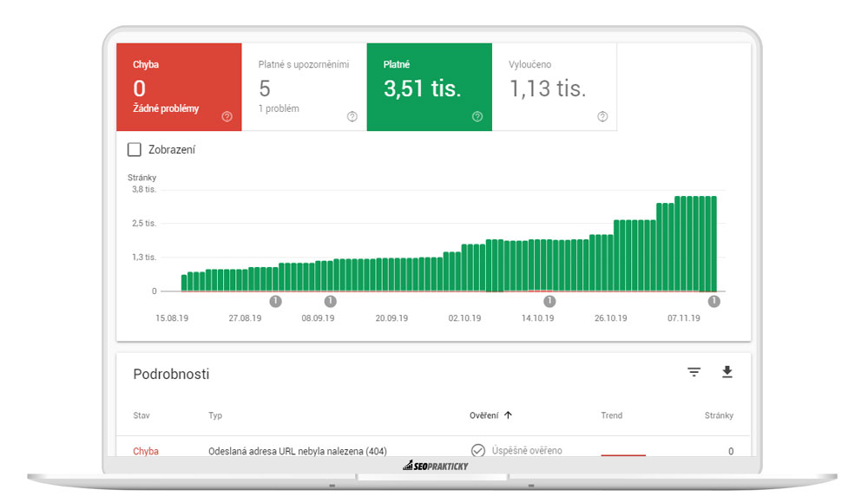The image size is (868, 503).
Task: Click the SEOPRAKTICKY logo on laptop bezel
Action: point(436,466)
